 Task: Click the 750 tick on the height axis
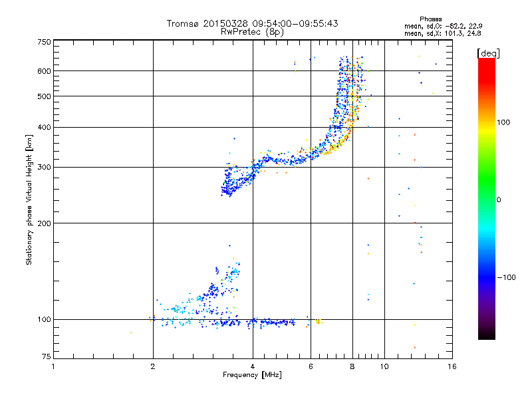tap(44, 42)
